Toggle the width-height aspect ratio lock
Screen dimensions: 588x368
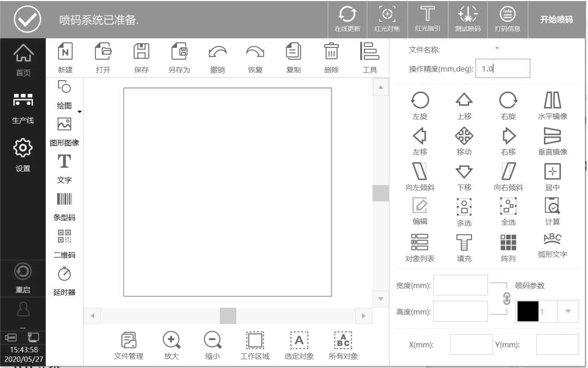pos(506,299)
